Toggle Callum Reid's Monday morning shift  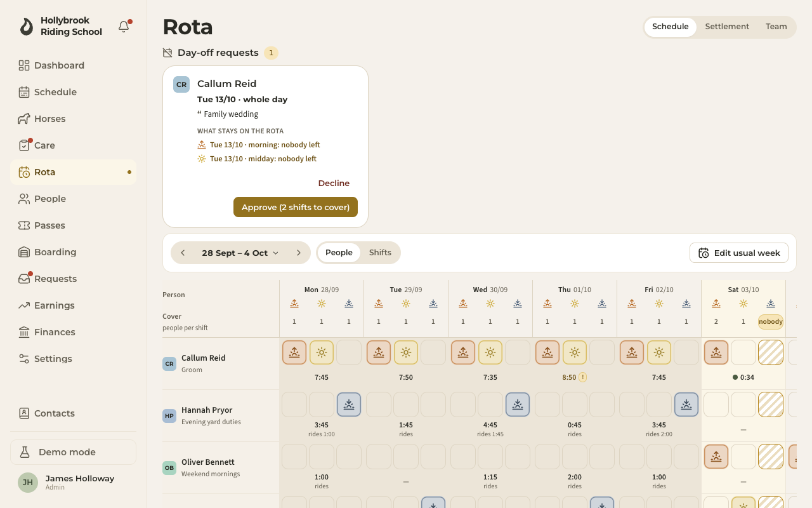point(294,352)
